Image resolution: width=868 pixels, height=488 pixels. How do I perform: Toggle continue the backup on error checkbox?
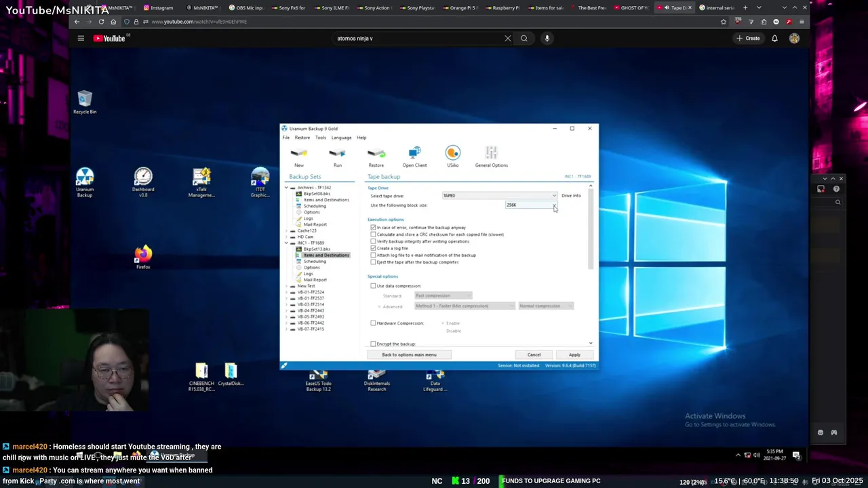[373, 228]
